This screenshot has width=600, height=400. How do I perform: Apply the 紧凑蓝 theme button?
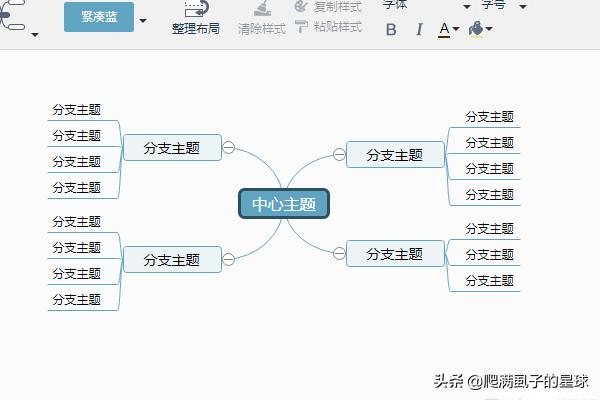[98, 17]
